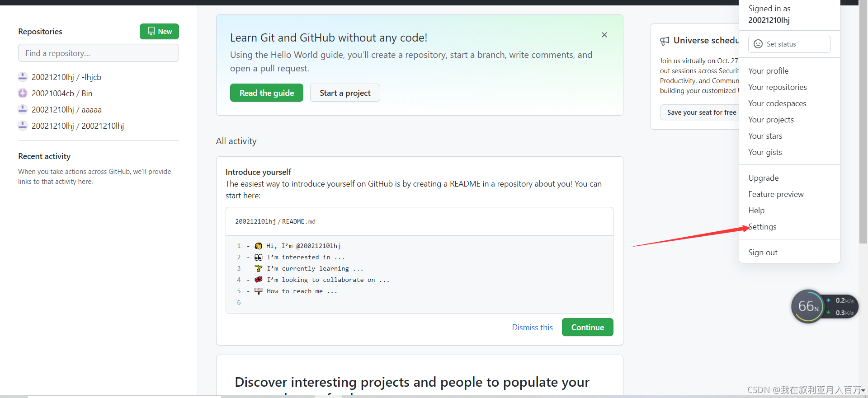
Task: Click the book icon inside New button
Action: point(151,32)
